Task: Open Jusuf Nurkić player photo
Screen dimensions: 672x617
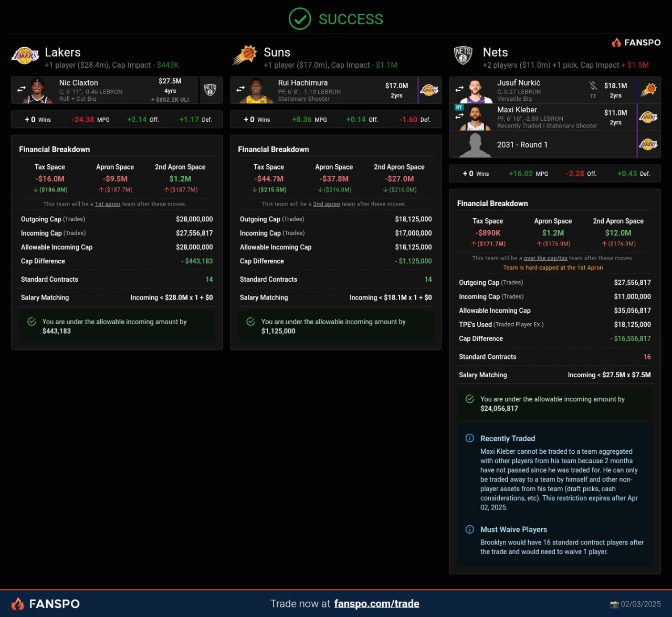Action: click(476, 91)
